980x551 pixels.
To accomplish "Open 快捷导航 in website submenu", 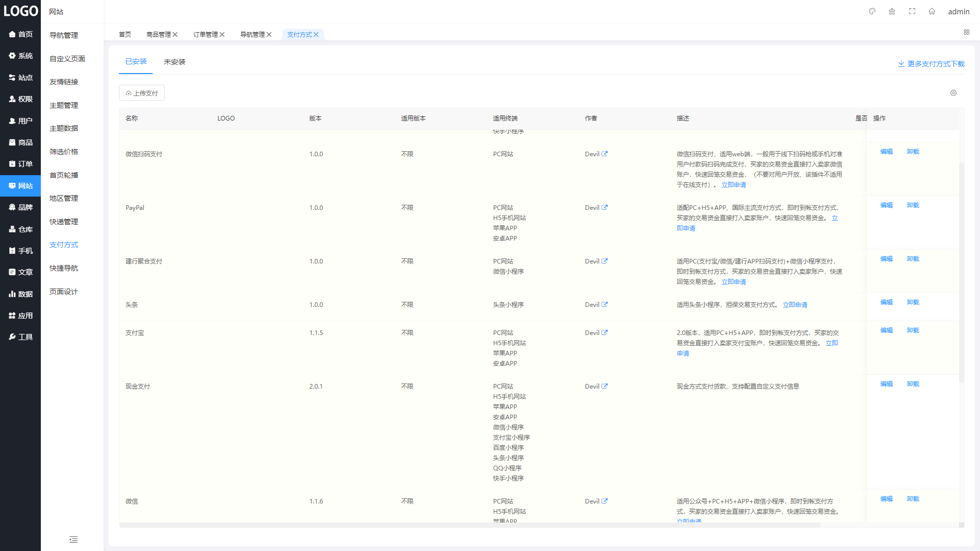I will pyautogui.click(x=64, y=268).
